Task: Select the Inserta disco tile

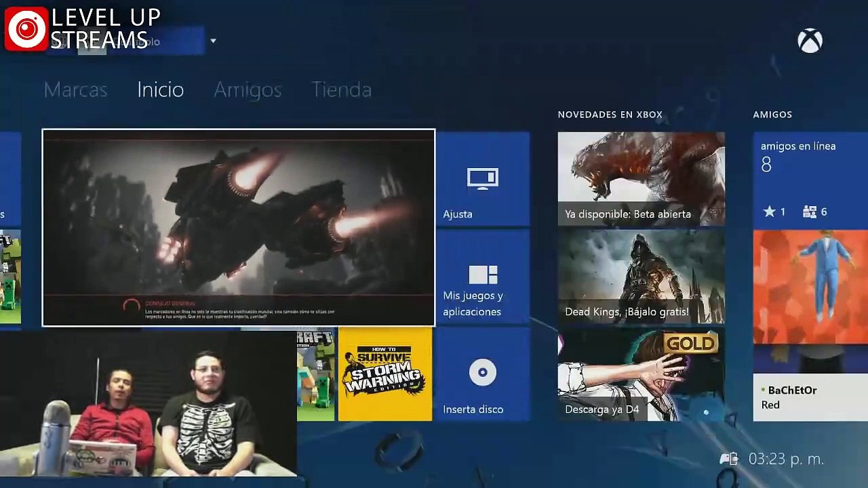Action: pos(483,374)
